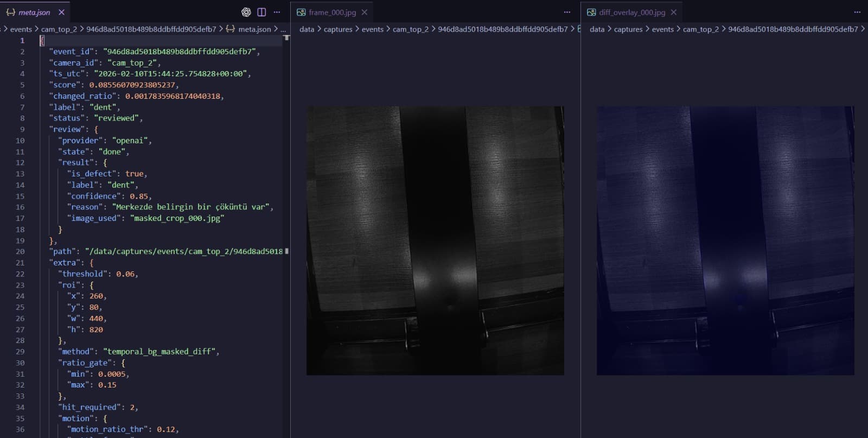
Task: Open More Actions menu of diff_overlay_000.jpg editor group
Action: coord(857,12)
